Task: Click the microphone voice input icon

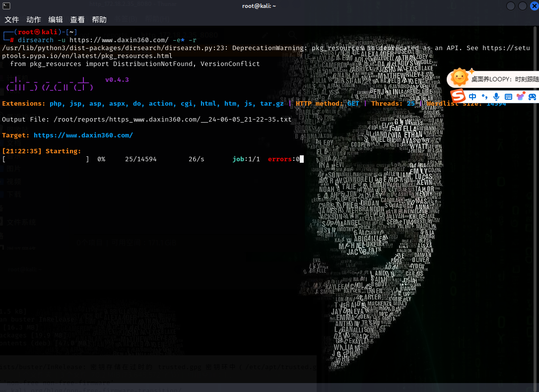Action: [x=496, y=97]
